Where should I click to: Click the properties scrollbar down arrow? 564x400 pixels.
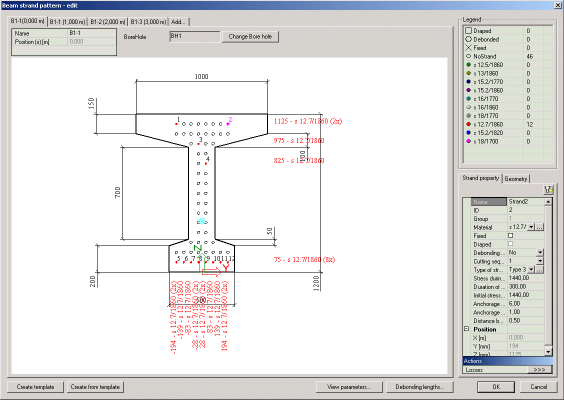[x=548, y=351]
